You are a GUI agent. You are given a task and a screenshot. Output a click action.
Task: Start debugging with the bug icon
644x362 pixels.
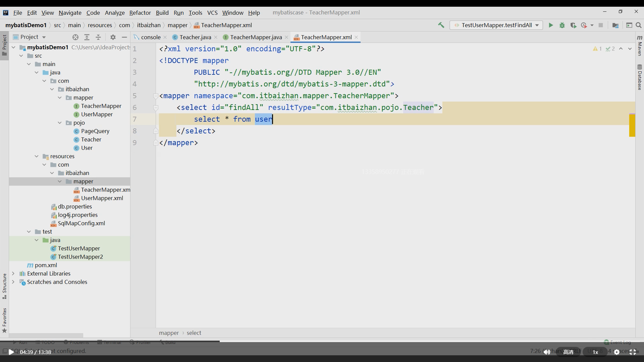pos(562,25)
